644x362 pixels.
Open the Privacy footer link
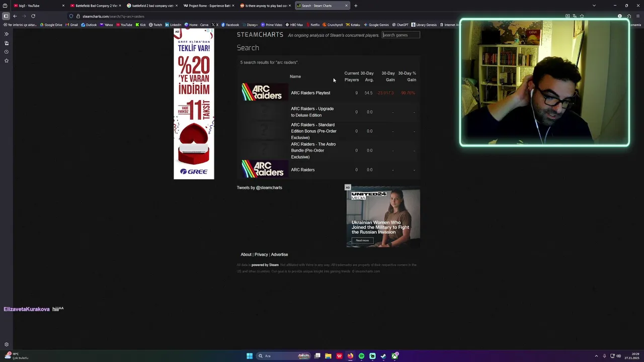(x=261, y=254)
